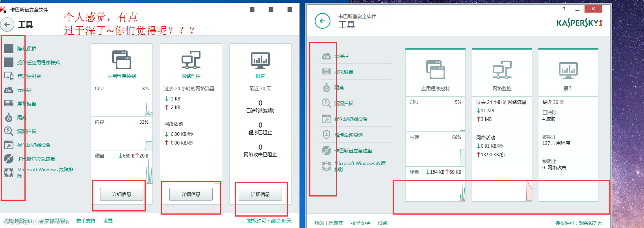The height and width of the screenshot is (228, 644).
Task: Click the 应用程序控制 icon in left window
Action: click(x=122, y=60)
